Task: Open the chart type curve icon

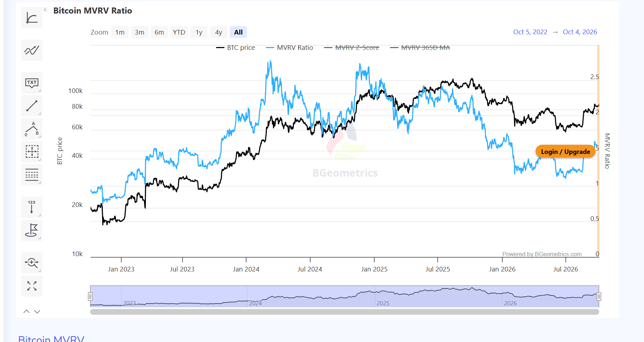Action: (32, 18)
